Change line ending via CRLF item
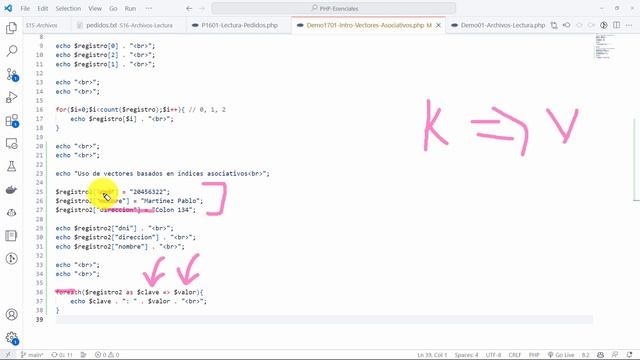The image size is (640, 360). click(x=515, y=355)
